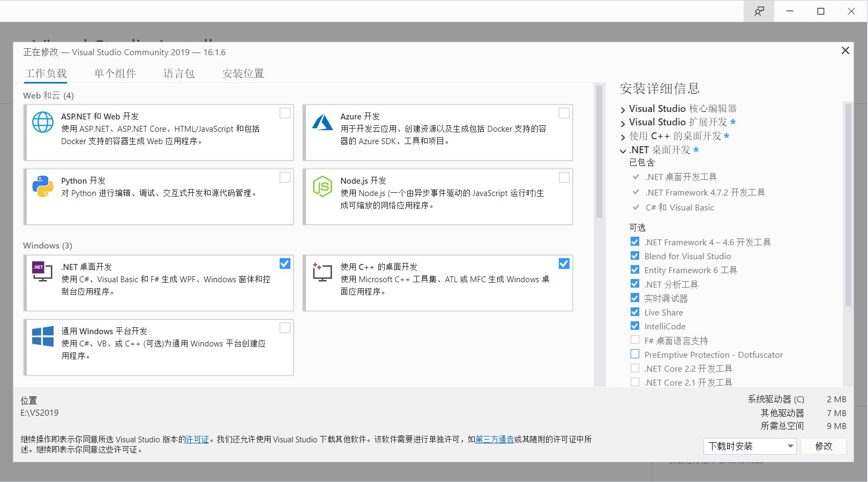Click the feedback icon in title bar

tap(759, 11)
